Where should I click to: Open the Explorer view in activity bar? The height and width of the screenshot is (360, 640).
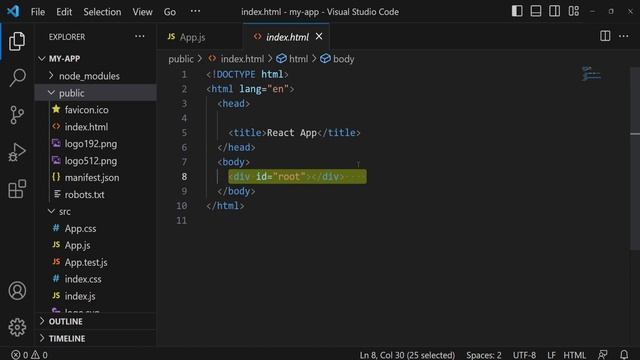(17, 41)
